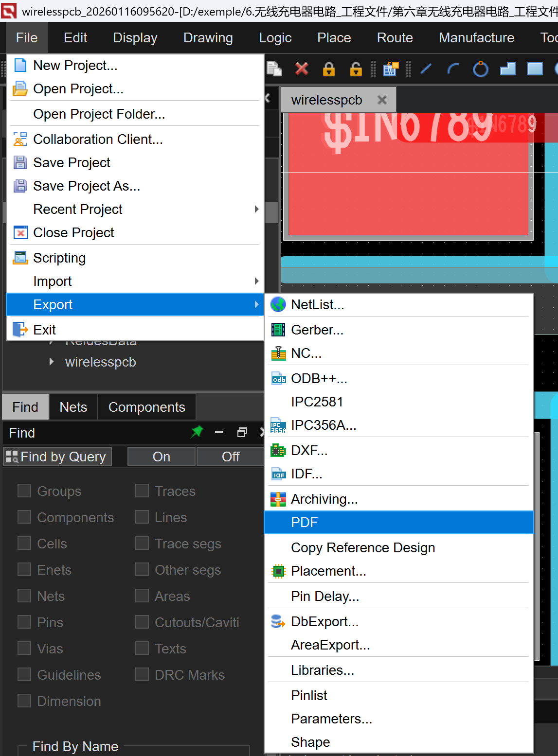Click the open padlock unlock icon
558x756 pixels.
click(356, 69)
